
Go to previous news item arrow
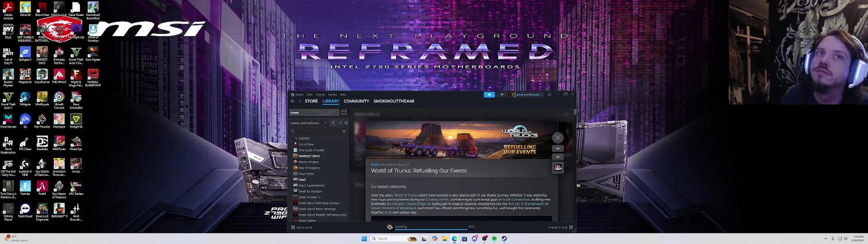pyautogui.click(x=558, y=148)
